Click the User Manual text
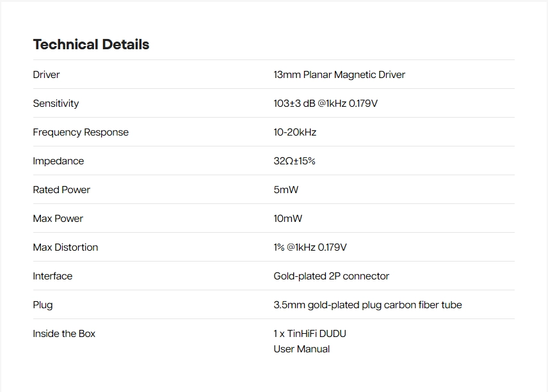This screenshot has height=392, width=548. 302,349
